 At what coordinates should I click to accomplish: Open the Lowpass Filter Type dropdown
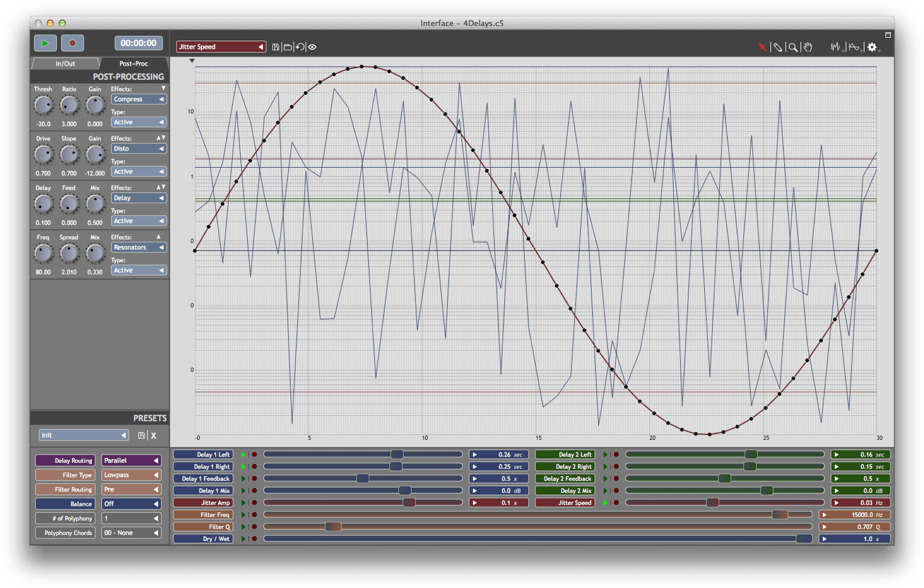tap(131, 475)
